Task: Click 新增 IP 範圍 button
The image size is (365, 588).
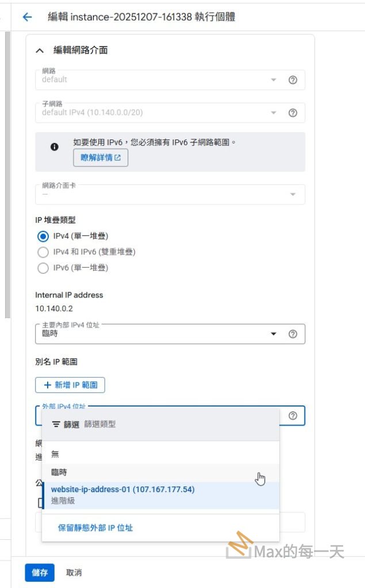Action: pyautogui.click(x=70, y=385)
